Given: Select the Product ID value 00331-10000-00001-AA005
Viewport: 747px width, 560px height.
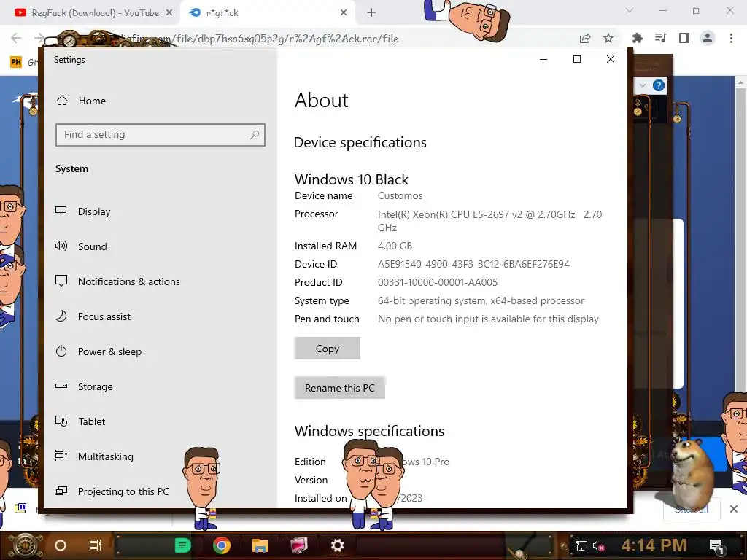Looking at the screenshot, I should [x=438, y=282].
